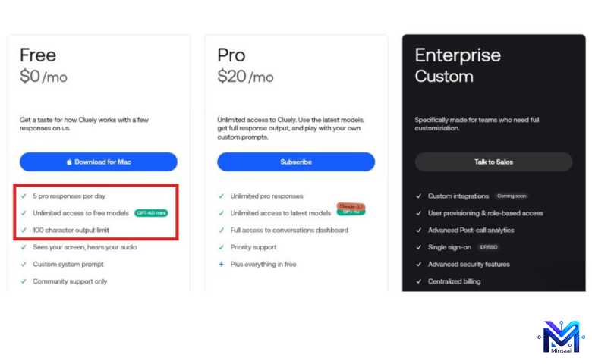Select the Pro plan heading

point(231,55)
